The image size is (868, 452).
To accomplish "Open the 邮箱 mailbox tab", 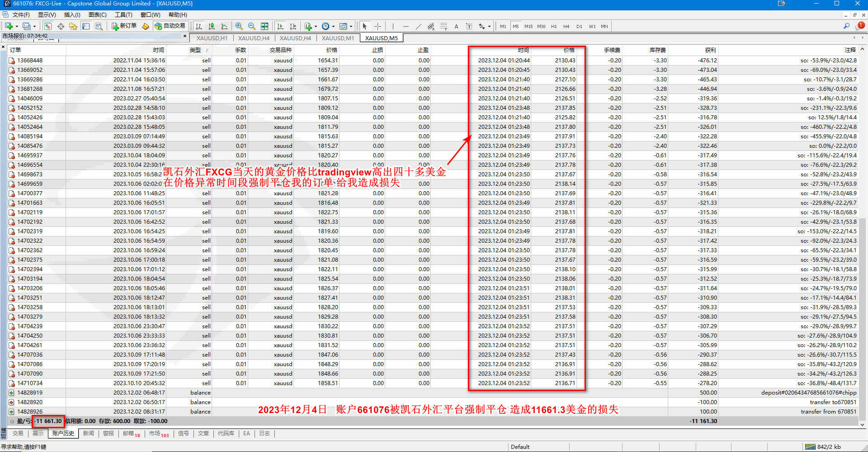I will click(131, 433).
